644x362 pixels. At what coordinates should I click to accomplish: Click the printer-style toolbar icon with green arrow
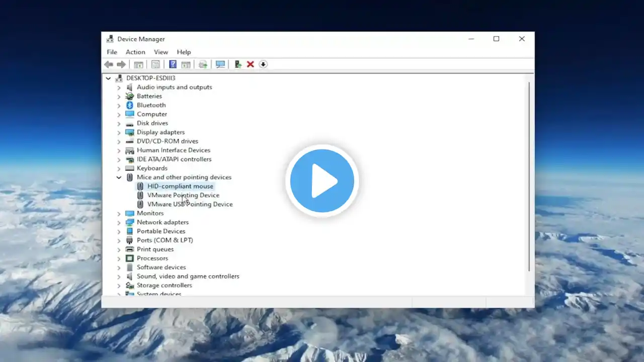click(203, 64)
